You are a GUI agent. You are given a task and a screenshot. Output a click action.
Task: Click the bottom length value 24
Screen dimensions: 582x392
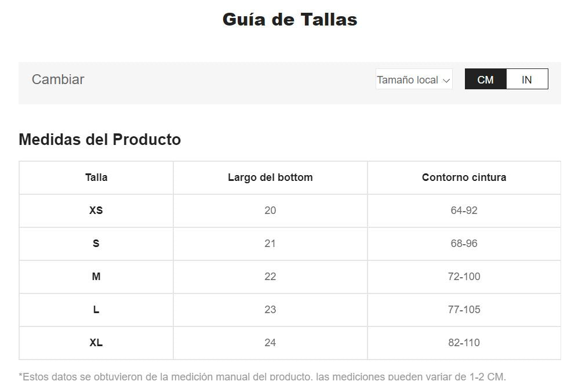click(270, 343)
